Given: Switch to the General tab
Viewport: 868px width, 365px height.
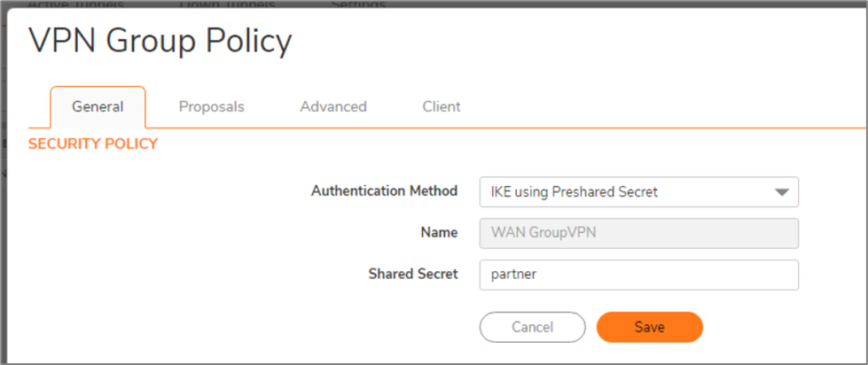Looking at the screenshot, I should [98, 107].
